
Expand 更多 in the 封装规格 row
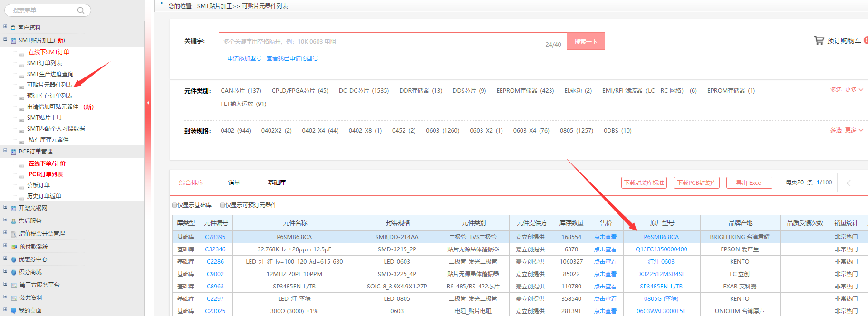point(854,130)
